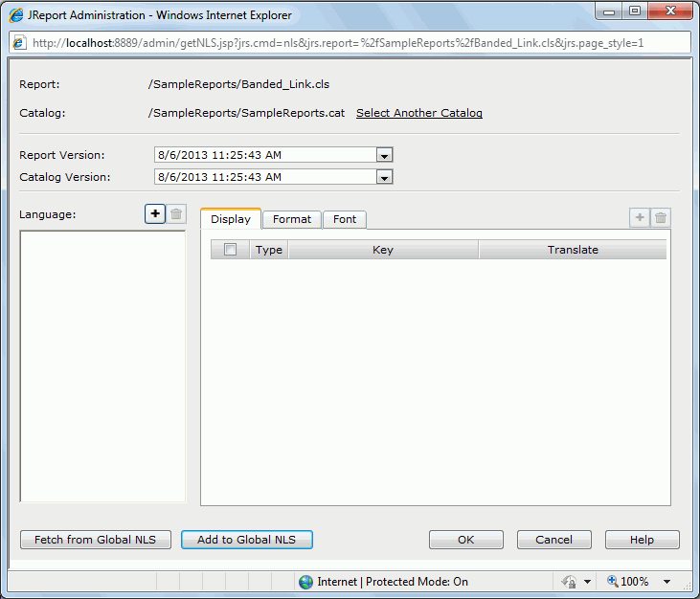Click the Internet globe icon in status bar
The width and height of the screenshot is (700, 599).
[305, 582]
